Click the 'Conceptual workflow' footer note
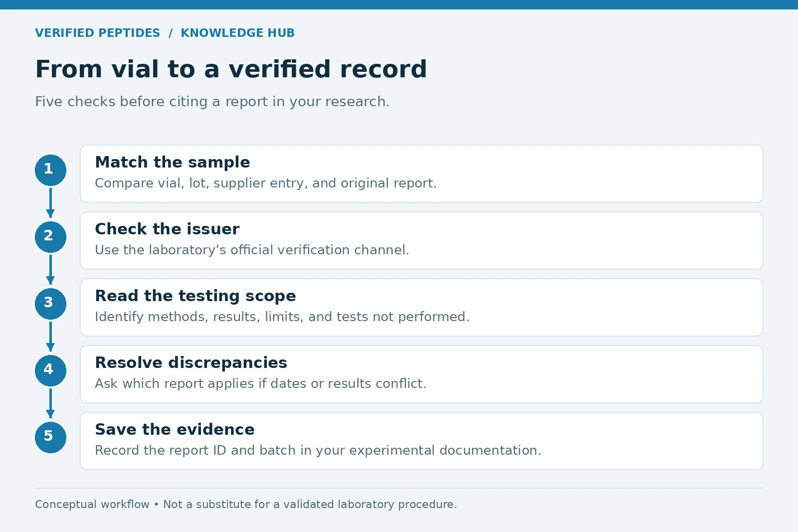Viewport: 798px width, 532px height. tap(246, 504)
